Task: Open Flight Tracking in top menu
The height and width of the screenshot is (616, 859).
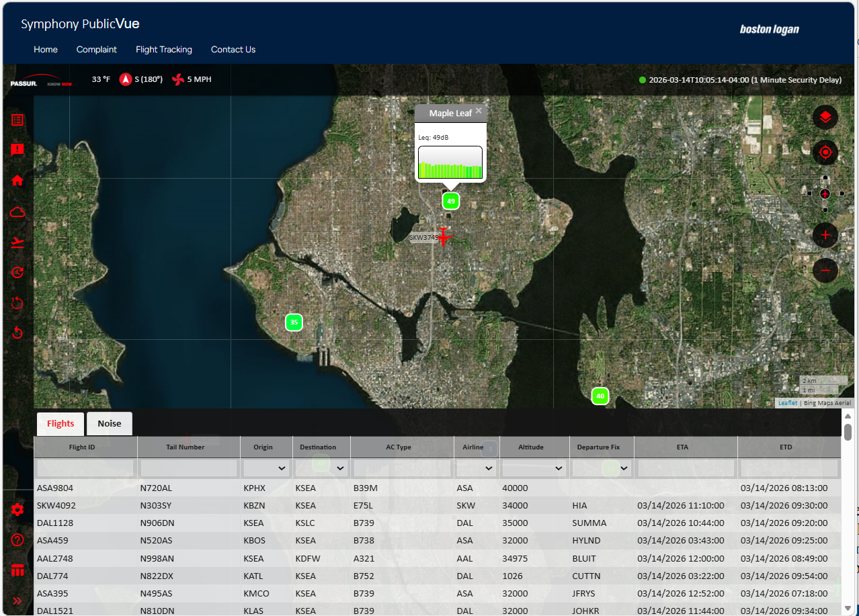Action: tap(164, 50)
